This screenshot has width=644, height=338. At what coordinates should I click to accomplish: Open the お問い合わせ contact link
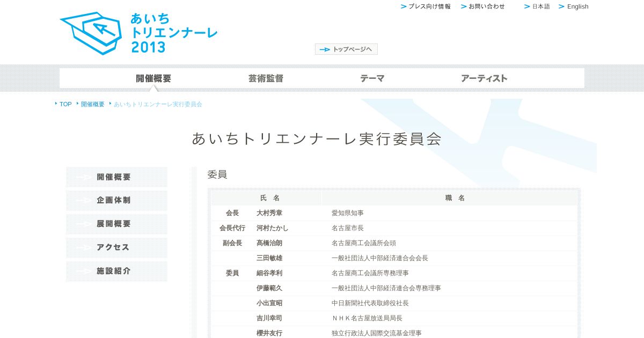tap(482, 6)
